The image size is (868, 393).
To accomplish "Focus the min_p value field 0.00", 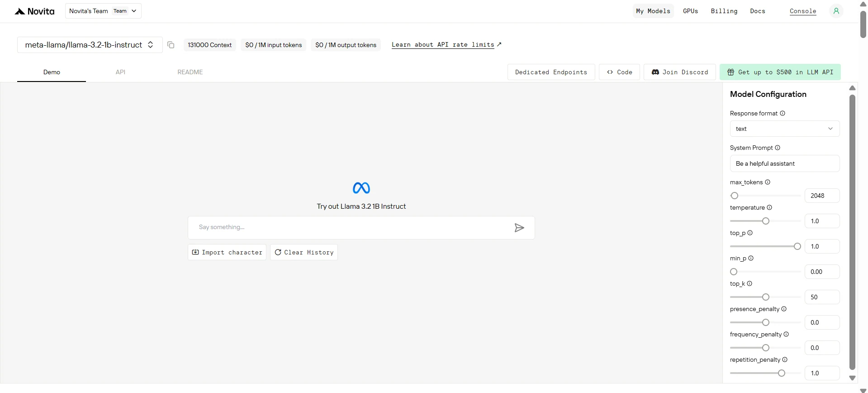I will [822, 272].
